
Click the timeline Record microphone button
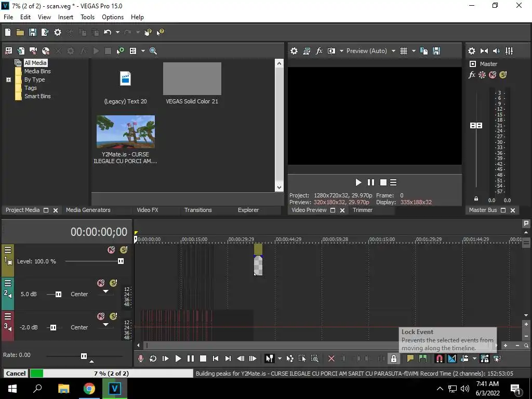pos(140,358)
